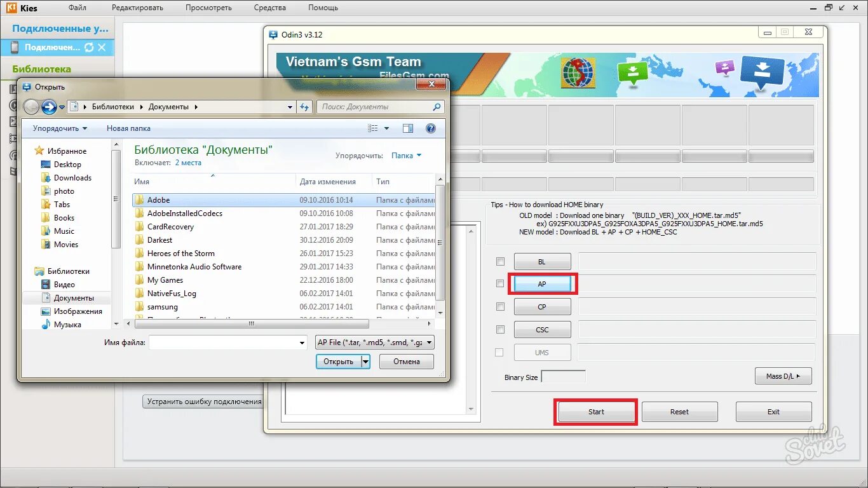Open the Средства menu in Kies
The width and height of the screenshot is (868, 488).
270,8
